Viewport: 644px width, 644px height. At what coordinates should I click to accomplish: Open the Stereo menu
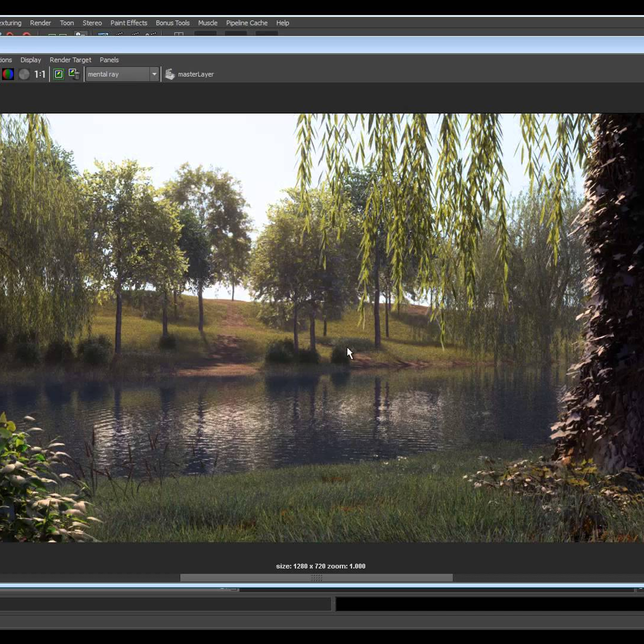92,23
